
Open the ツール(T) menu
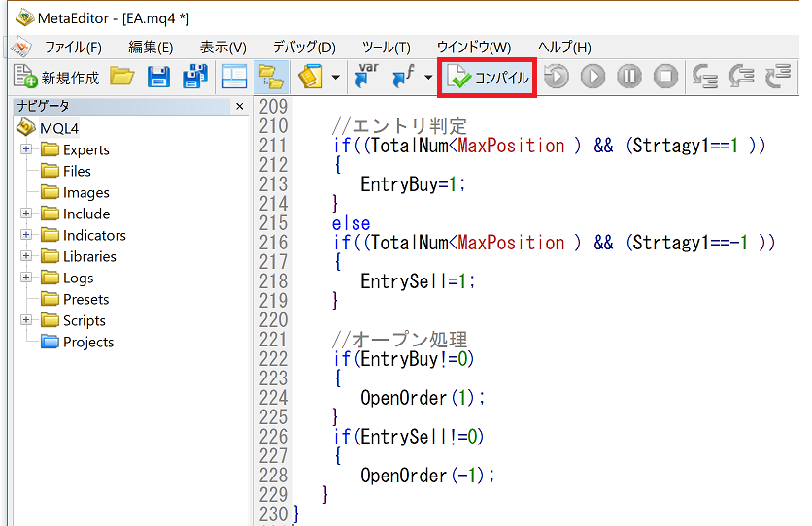click(387, 48)
